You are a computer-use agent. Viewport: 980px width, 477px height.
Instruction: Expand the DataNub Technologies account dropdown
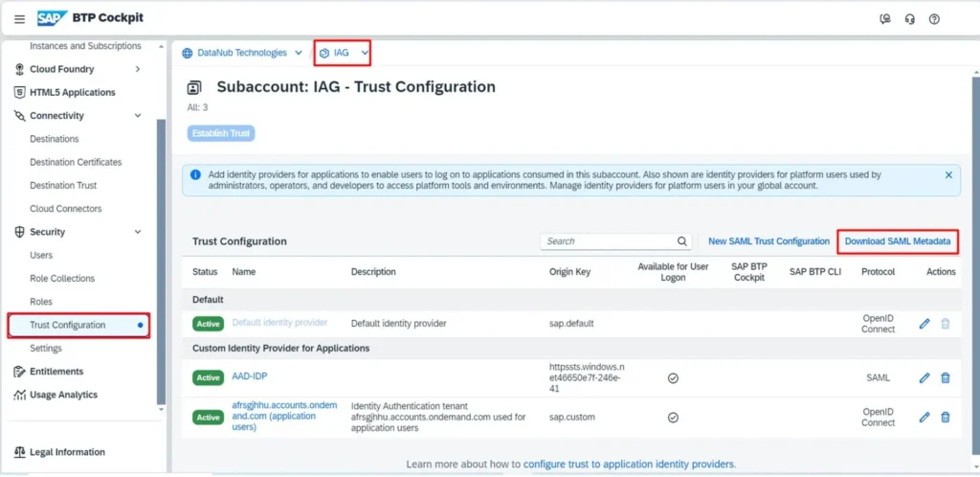click(x=299, y=53)
